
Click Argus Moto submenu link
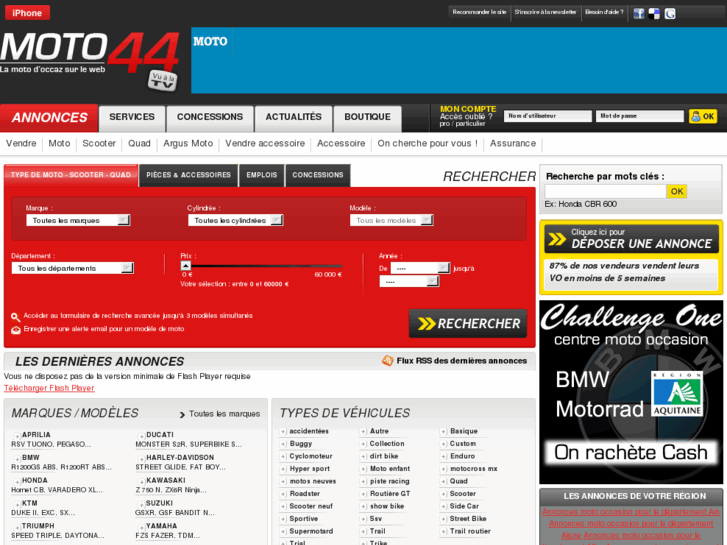click(188, 144)
